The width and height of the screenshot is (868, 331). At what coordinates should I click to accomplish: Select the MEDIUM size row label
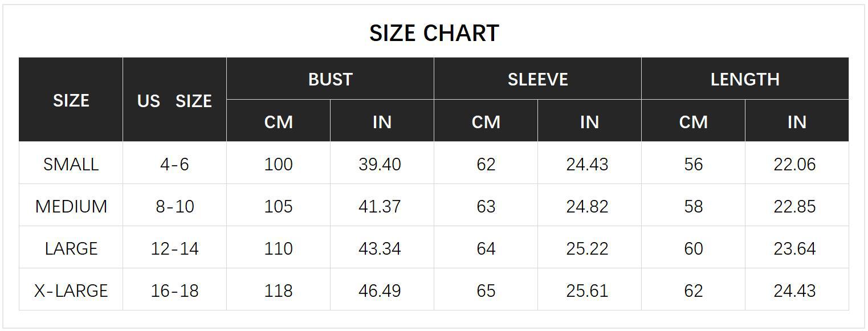point(71,206)
